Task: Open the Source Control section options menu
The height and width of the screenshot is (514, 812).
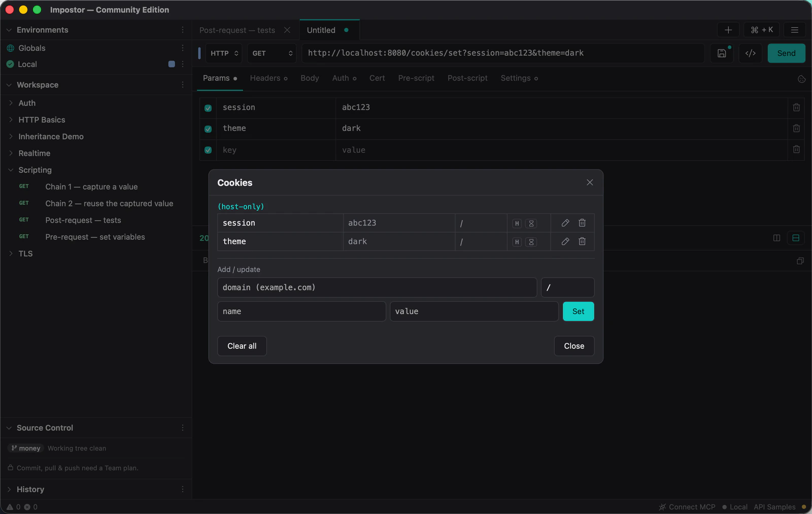Action: (183, 428)
